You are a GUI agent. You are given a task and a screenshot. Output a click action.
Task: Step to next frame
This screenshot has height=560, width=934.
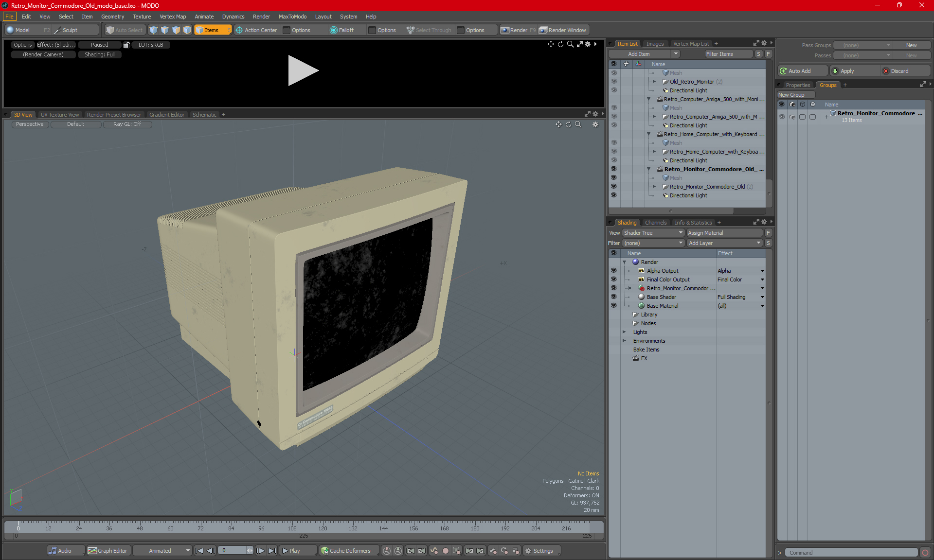(261, 551)
